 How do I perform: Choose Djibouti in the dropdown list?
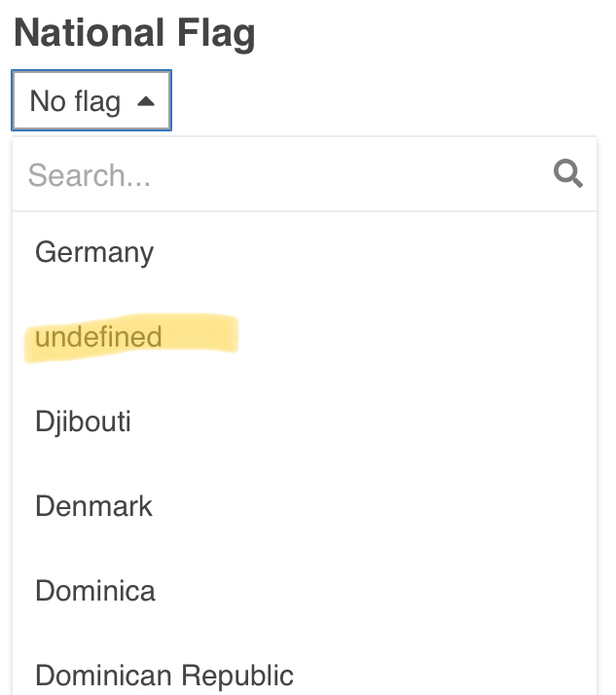coord(305,421)
